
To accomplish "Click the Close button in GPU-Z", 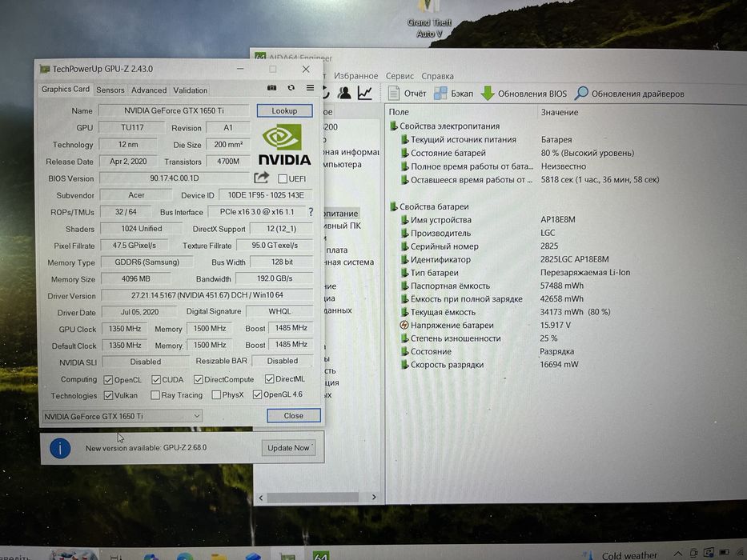I will [294, 415].
